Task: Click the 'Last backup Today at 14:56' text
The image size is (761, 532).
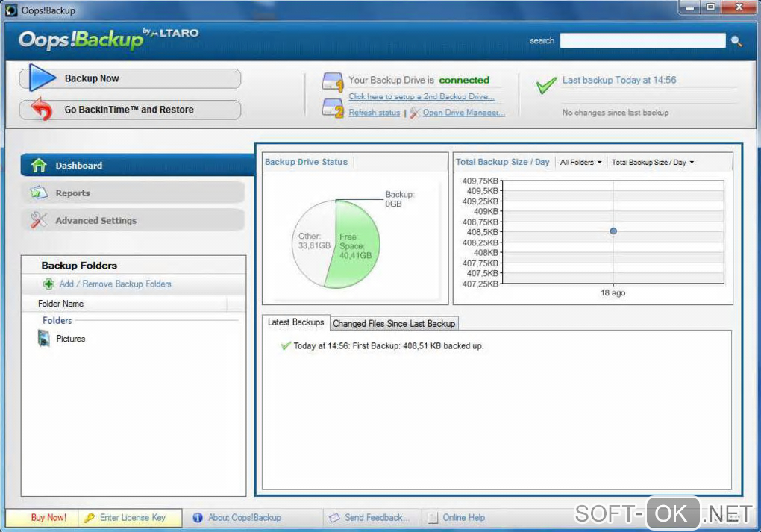Action: point(619,80)
